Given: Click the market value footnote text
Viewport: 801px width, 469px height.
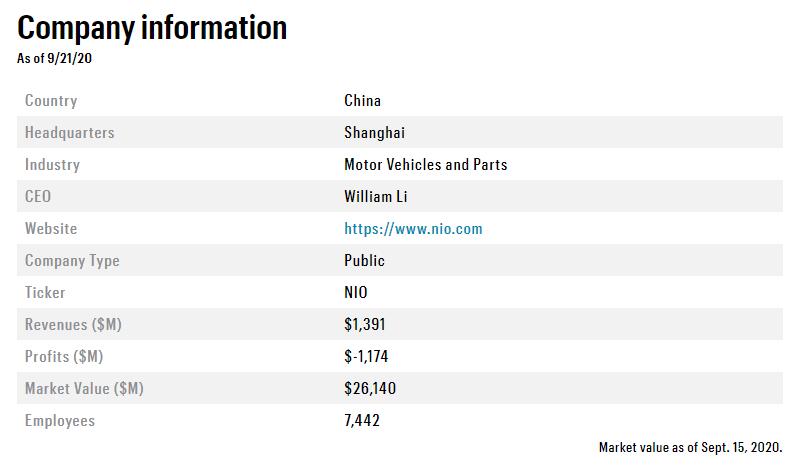Looking at the screenshot, I should 690,447.
